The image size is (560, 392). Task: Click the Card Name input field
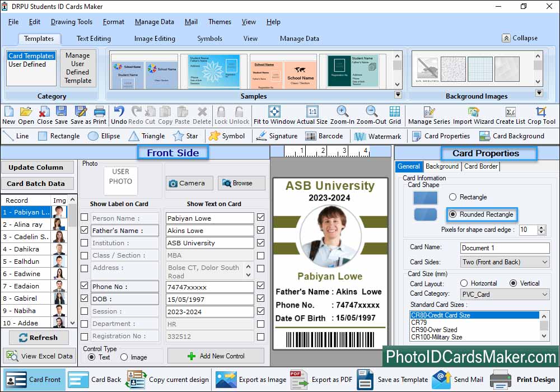click(x=505, y=248)
